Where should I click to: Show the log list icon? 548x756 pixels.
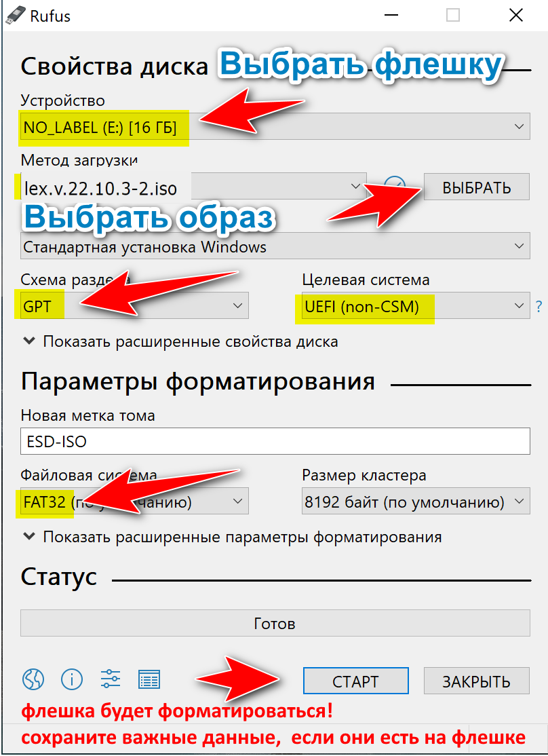149,679
